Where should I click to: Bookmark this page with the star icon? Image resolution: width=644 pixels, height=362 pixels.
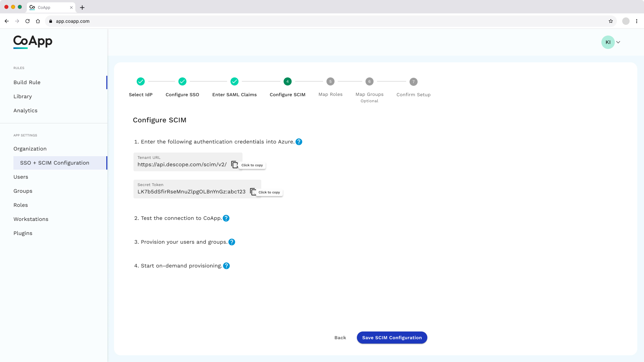(611, 21)
